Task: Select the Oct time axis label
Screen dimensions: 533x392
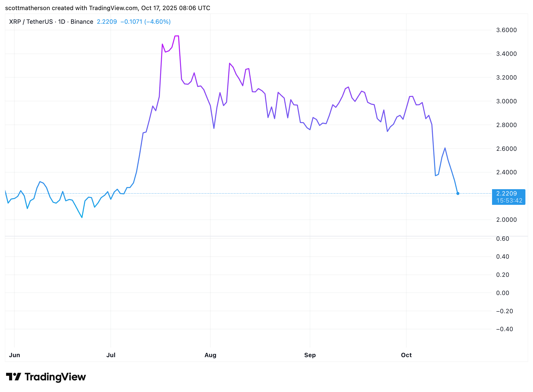Action: (406, 355)
